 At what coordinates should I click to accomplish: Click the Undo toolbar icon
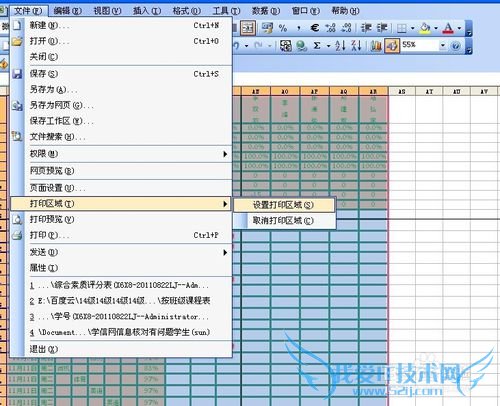coord(237,45)
